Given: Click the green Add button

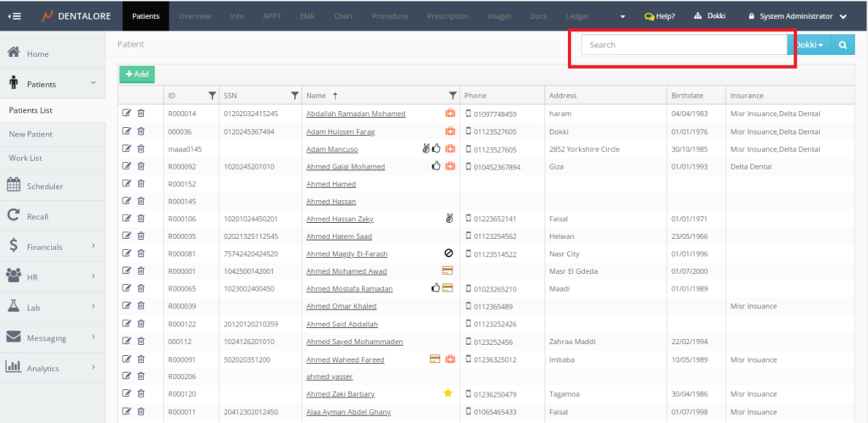Looking at the screenshot, I should (136, 75).
